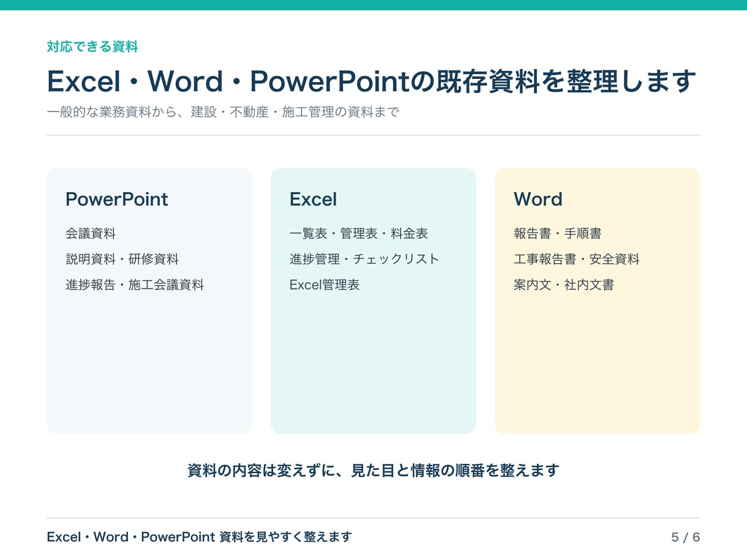Click the text "報告書・手順書"

click(558, 233)
